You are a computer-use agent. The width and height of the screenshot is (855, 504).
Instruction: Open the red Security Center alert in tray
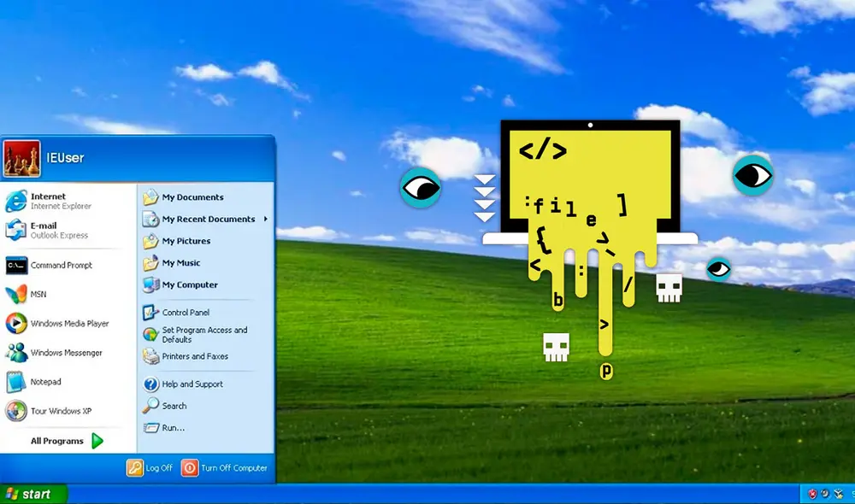pos(812,494)
